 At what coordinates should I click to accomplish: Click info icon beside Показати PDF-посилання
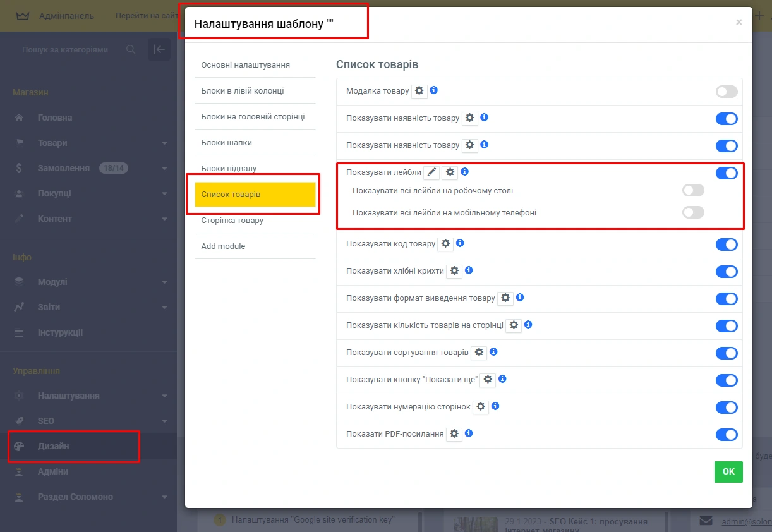469,433
